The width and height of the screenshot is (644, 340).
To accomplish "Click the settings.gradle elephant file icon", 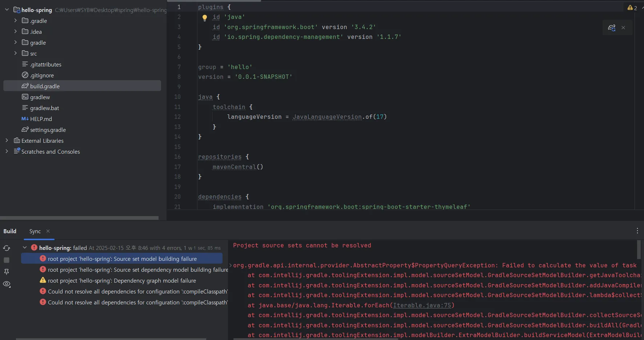I will (25, 130).
